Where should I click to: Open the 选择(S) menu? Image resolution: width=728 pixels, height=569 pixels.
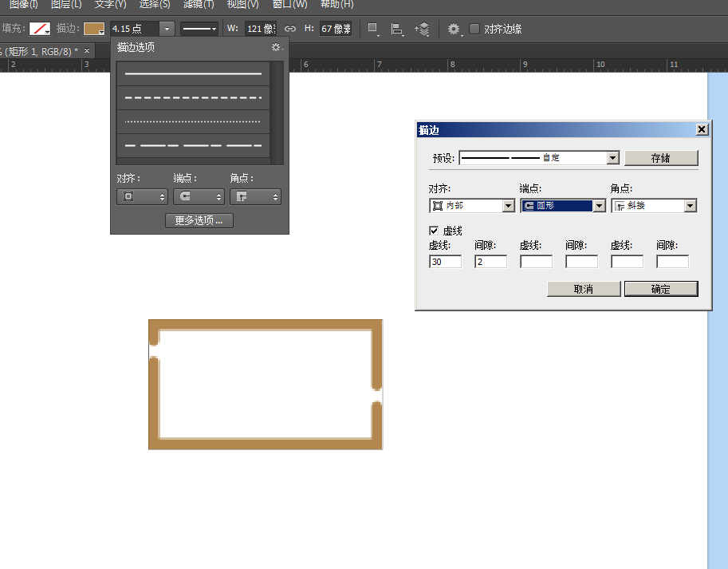(155, 4)
